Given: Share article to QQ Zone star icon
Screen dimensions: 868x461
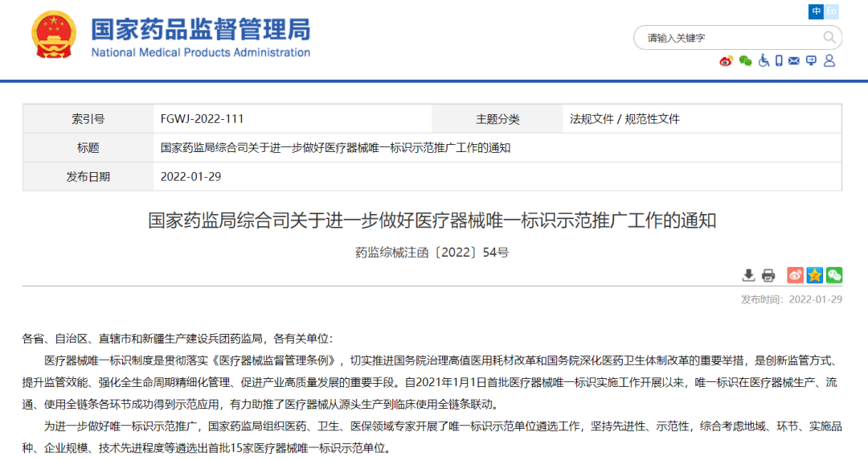Looking at the screenshot, I should pos(814,275).
